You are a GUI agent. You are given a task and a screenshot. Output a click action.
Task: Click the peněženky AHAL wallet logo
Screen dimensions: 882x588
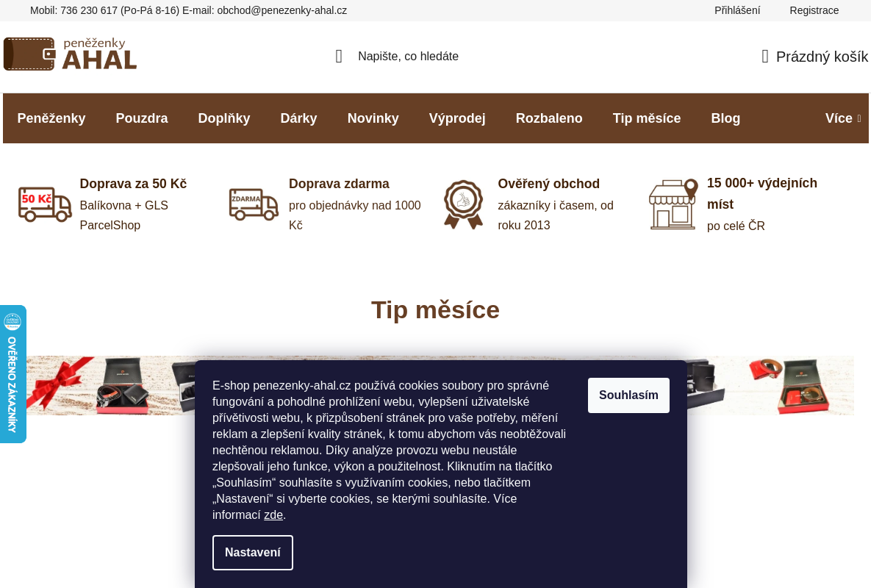[x=70, y=54]
